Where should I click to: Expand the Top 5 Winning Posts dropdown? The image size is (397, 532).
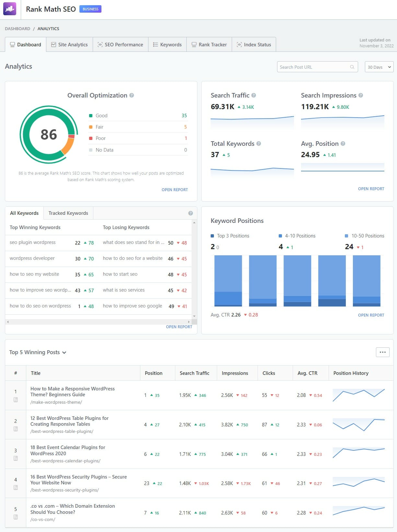38,352
